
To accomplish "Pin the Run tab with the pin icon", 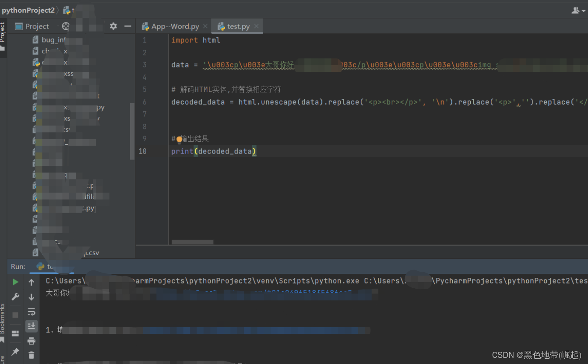I will (x=15, y=351).
